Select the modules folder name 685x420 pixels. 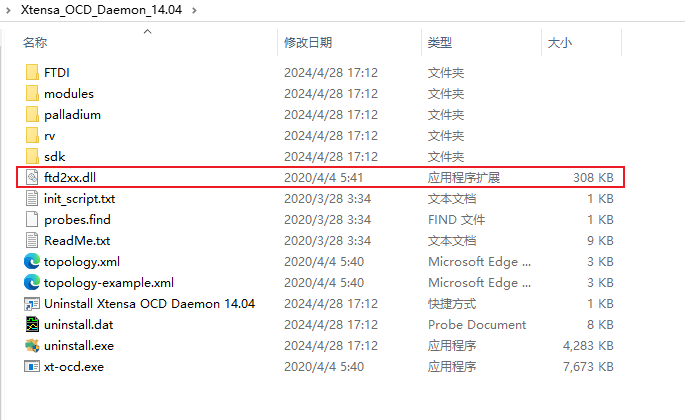[x=69, y=94]
